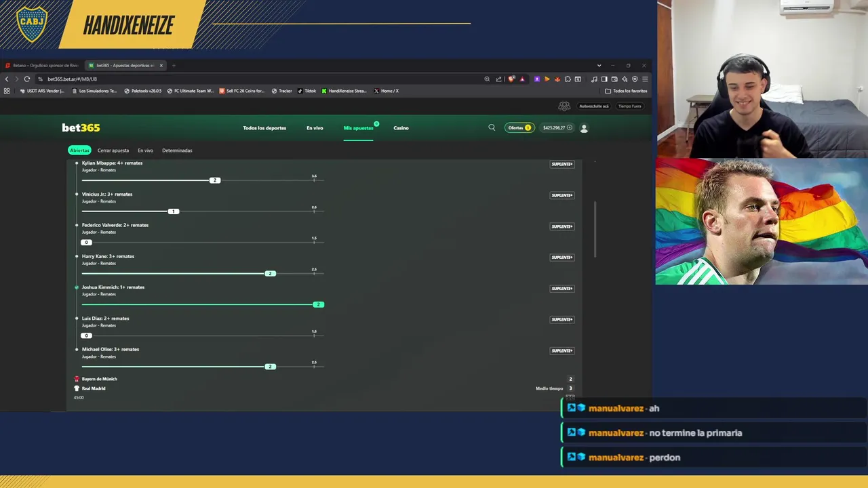The height and width of the screenshot is (488, 868).
Task: Click the Ofertas button
Action: (519, 127)
